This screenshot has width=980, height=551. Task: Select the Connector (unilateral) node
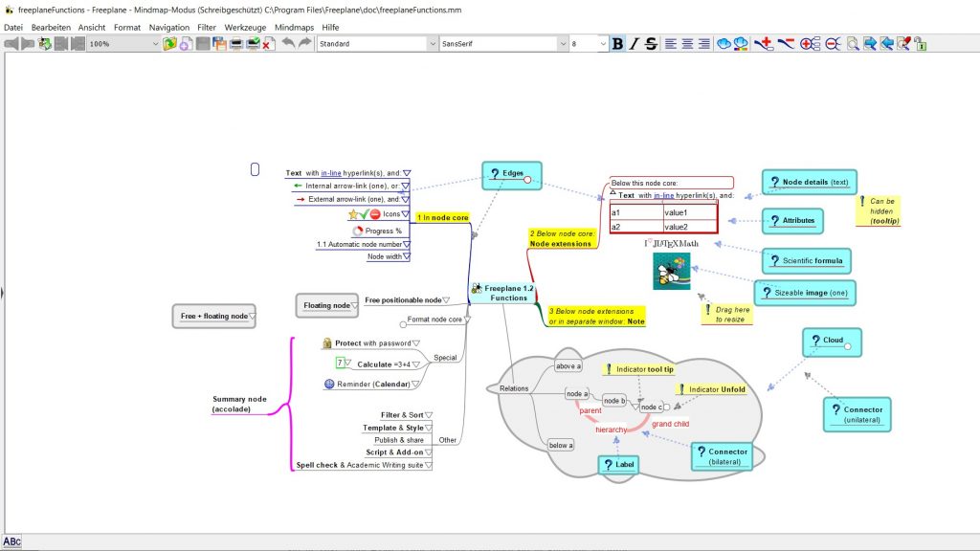857,415
